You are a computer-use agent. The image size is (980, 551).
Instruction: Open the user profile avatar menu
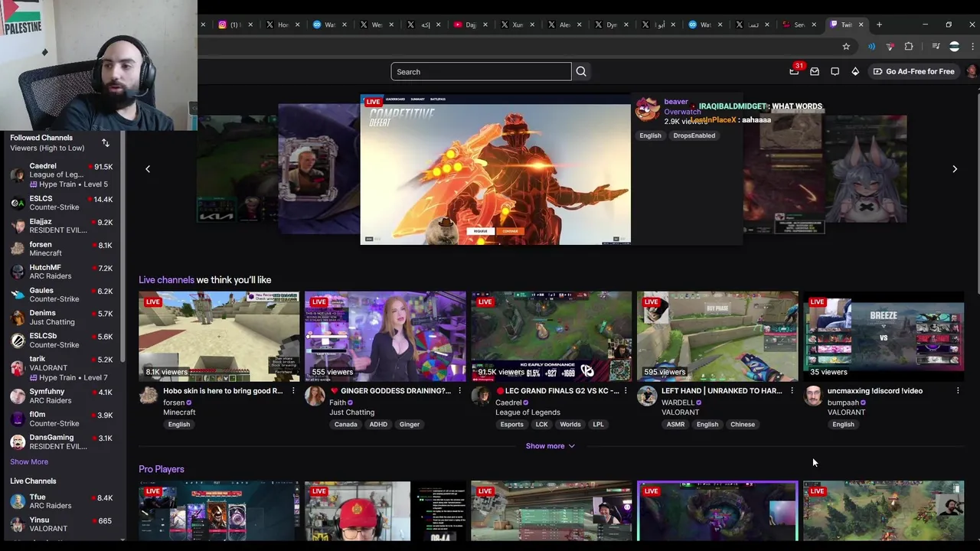tap(972, 71)
